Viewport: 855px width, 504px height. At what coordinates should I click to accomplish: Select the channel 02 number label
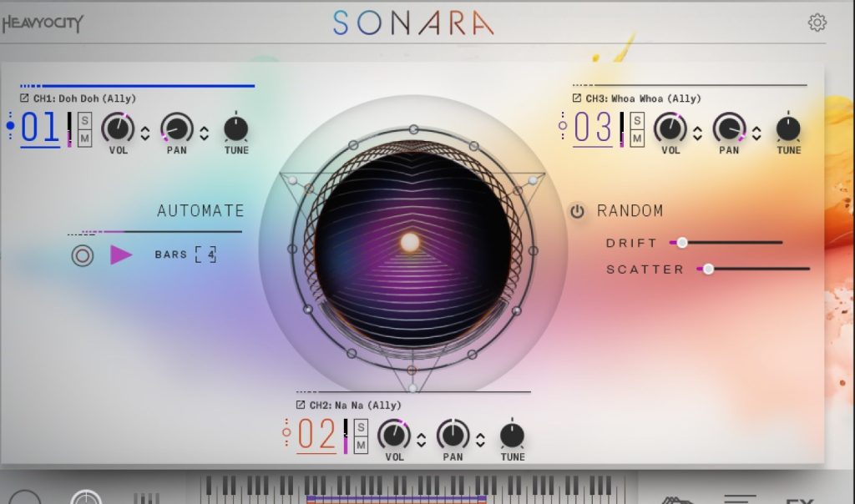(316, 436)
